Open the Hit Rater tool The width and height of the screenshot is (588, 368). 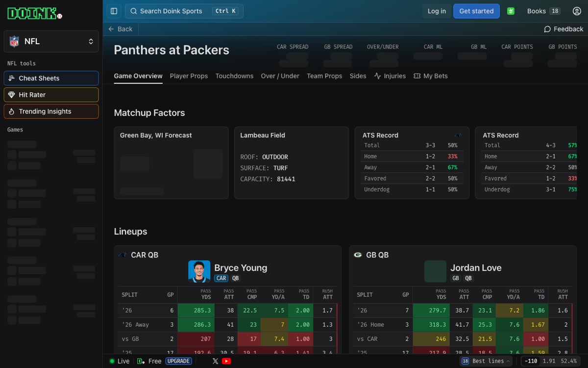tap(51, 95)
